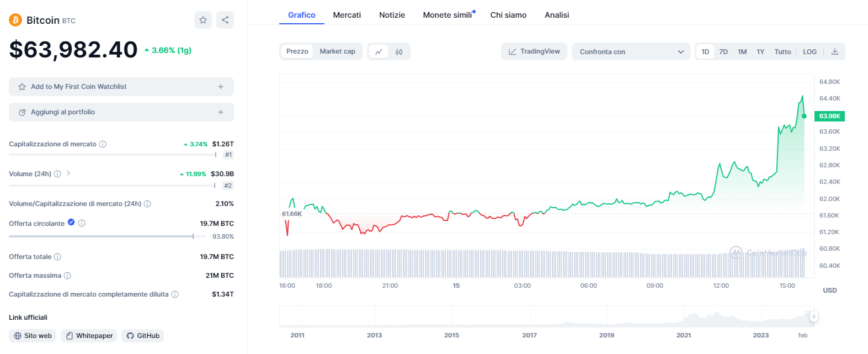
Task: Switch to line chart view icon
Action: pos(379,52)
